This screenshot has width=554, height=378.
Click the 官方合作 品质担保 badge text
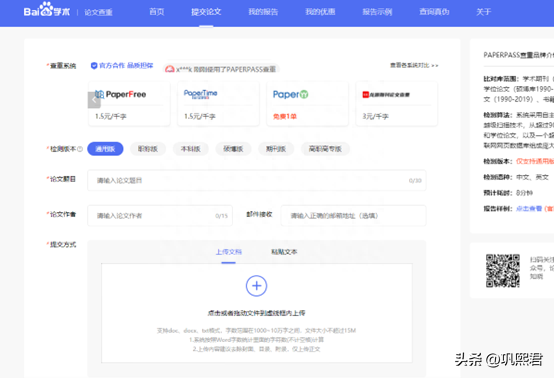coord(126,66)
